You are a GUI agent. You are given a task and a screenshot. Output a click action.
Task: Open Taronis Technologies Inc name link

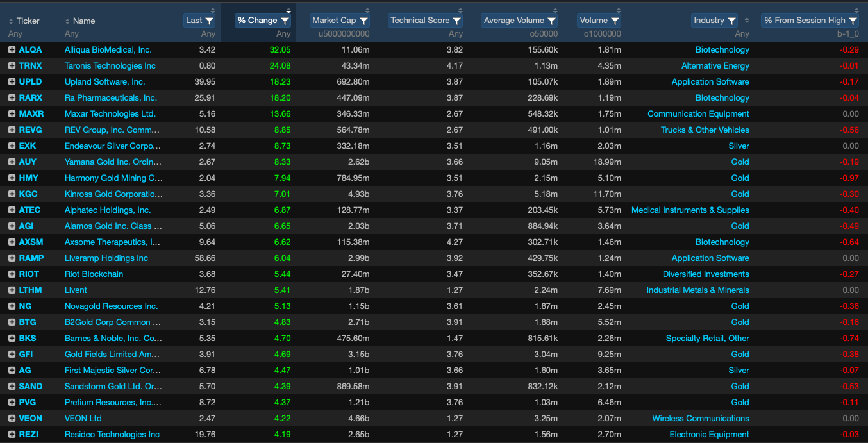click(110, 66)
